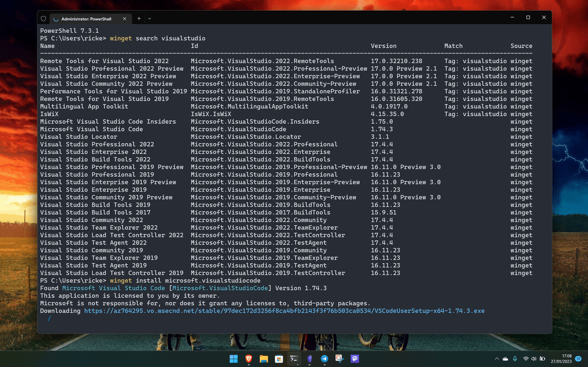Open the clock showing 17:08
This screenshot has height=367, width=588.
(x=562, y=359)
